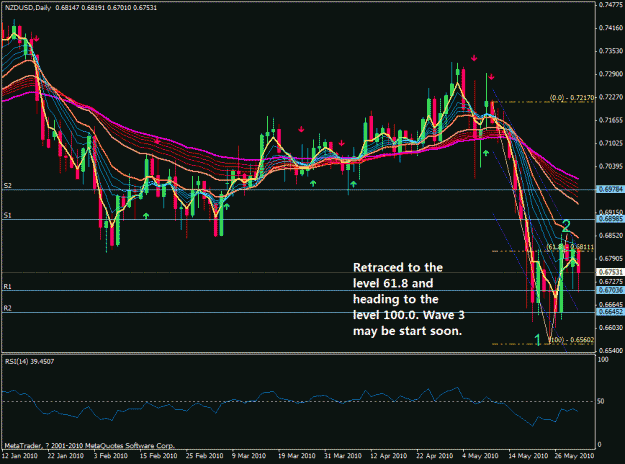The height and width of the screenshot is (464, 625).
Task: Select the R1 line label
Action: coord(8,287)
